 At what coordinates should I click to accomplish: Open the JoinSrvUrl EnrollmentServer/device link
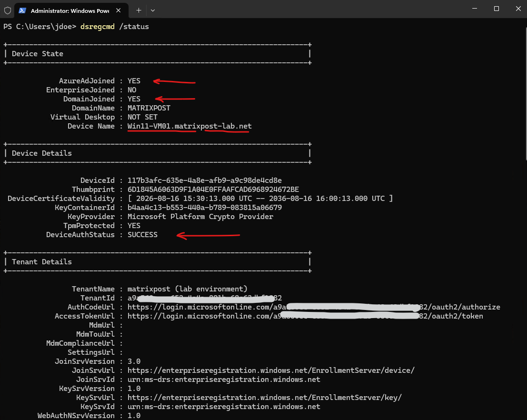(x=271, y=370)
